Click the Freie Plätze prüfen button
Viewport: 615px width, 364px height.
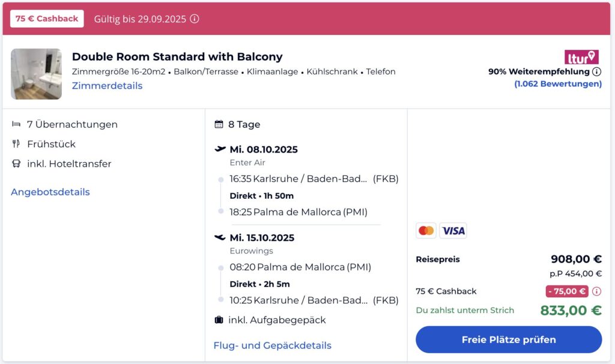point(508,339)
